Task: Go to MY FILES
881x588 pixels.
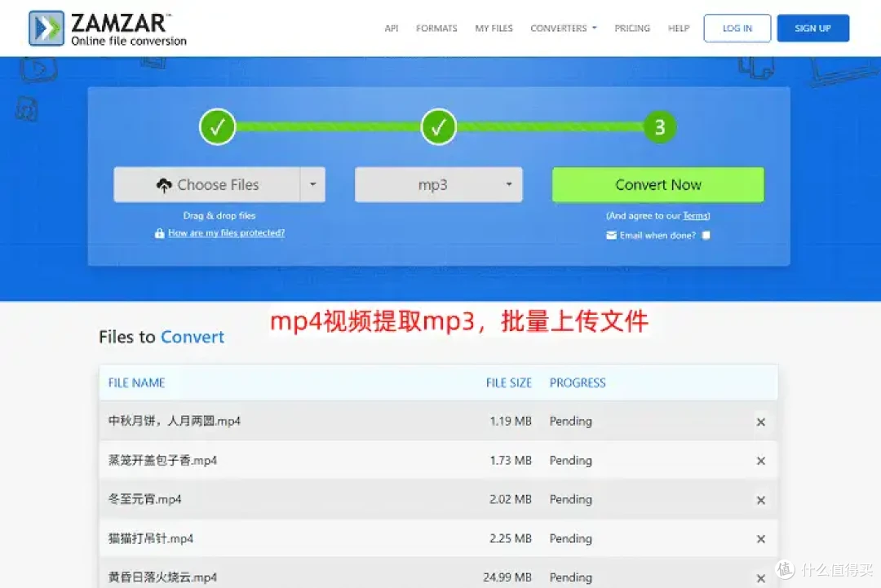Action: click(494, 28)
